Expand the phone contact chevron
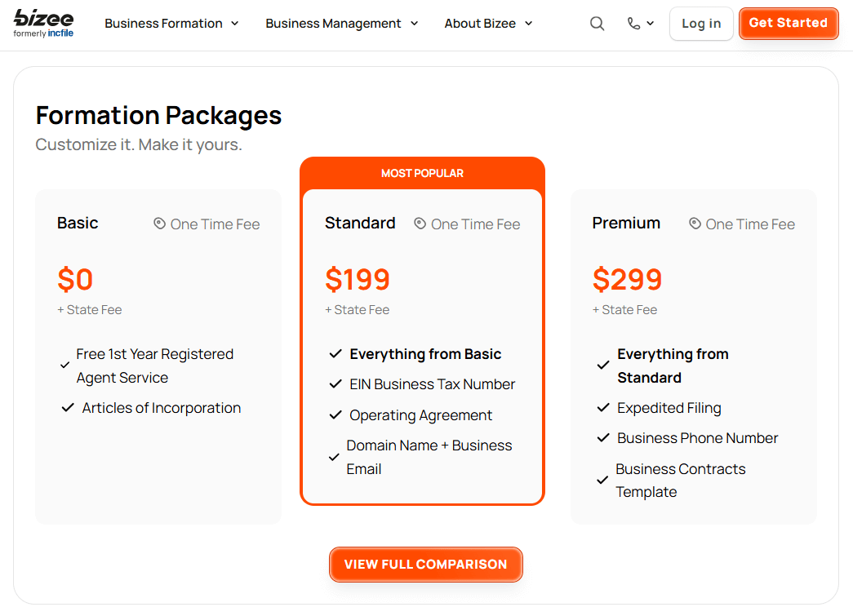This screenshot has width=853, height=616. (x=649, y=23)
